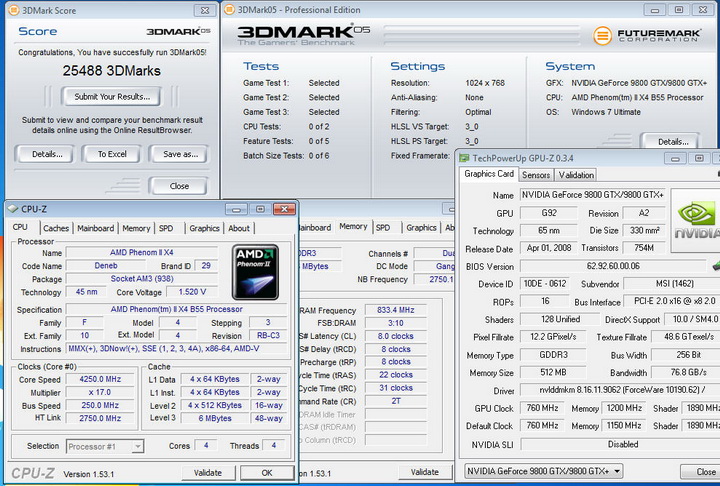Click the System Details button in 3DMark05

click(x=672, y=141)
